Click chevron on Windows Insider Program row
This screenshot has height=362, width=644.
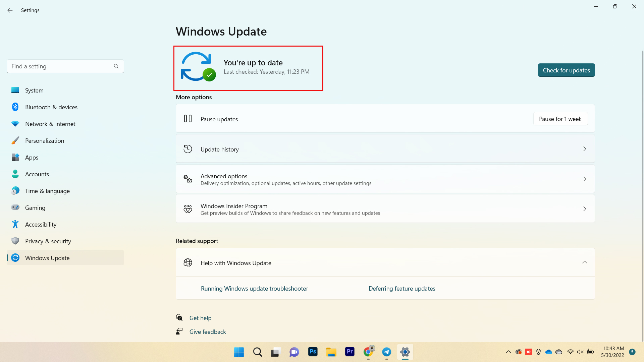[x=584, y=209]
